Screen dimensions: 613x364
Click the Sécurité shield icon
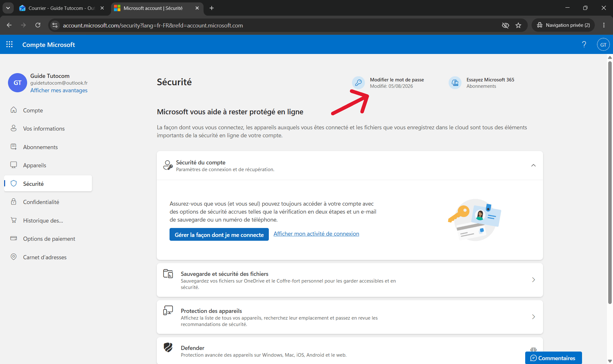click(x=13, y=183)
